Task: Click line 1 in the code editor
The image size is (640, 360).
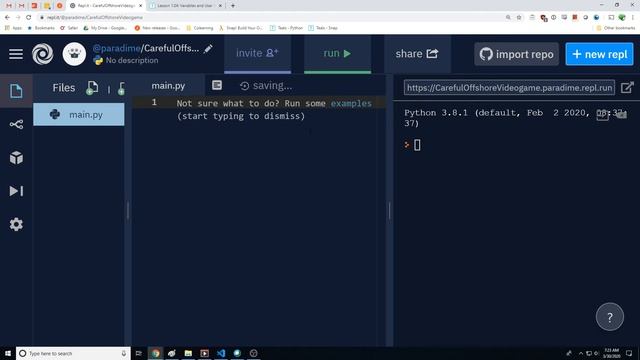Action: (x=259, y=102)
